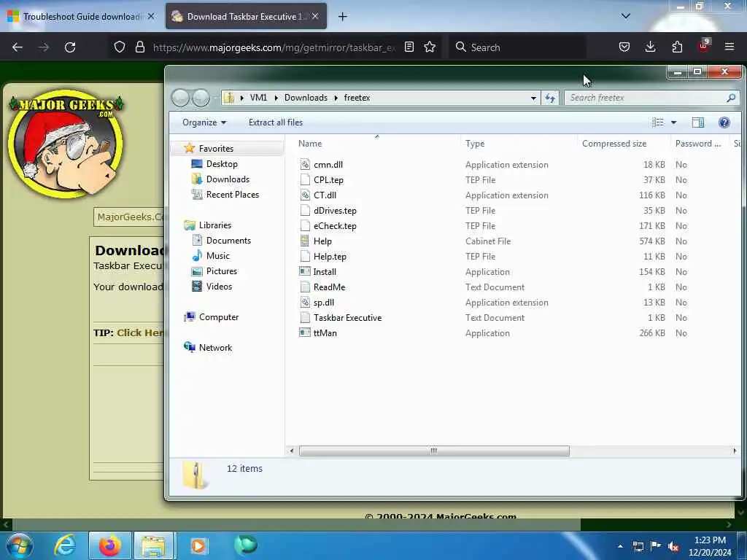
Task: Open address bar history dropdown arrow
Action: click(533, 98)
